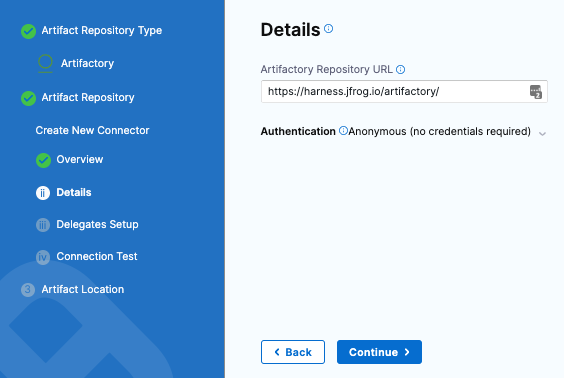564x378 pixels.
Task: Click green checkmark beside Artifact Repository Type
Action: pyautogui.click(x=28, y=31)
